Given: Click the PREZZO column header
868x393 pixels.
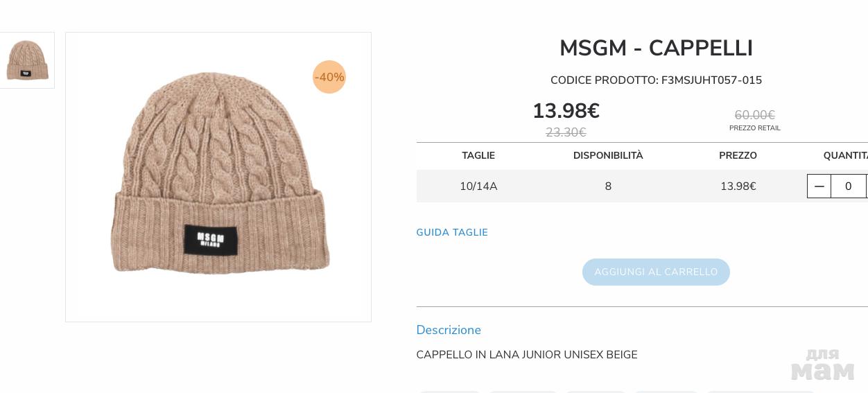Looking at the screenshot, I should (738, 155).
